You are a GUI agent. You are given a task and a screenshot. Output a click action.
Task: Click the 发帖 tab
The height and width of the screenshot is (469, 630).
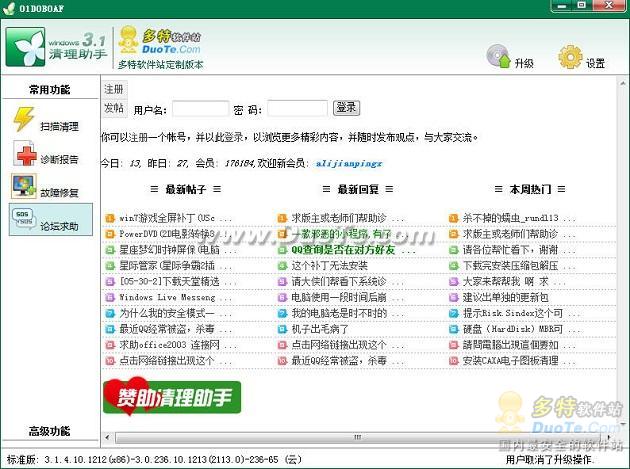pos(114,108)
